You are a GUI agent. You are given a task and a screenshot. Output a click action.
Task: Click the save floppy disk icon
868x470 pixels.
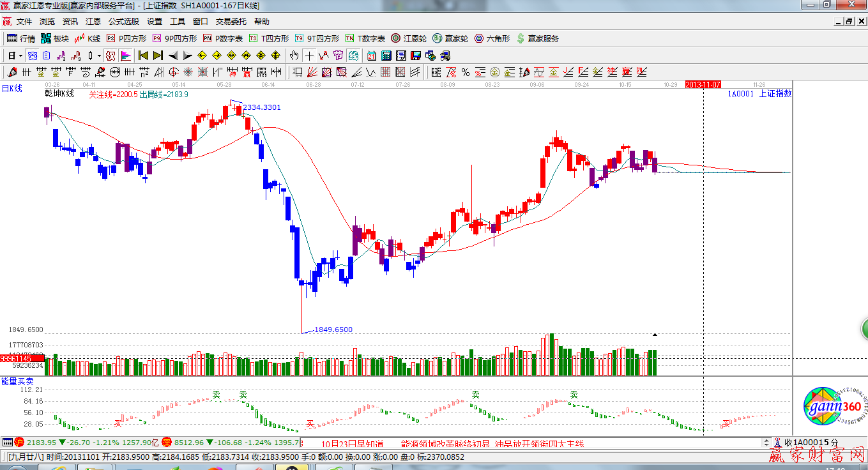[x=416, y=56]
